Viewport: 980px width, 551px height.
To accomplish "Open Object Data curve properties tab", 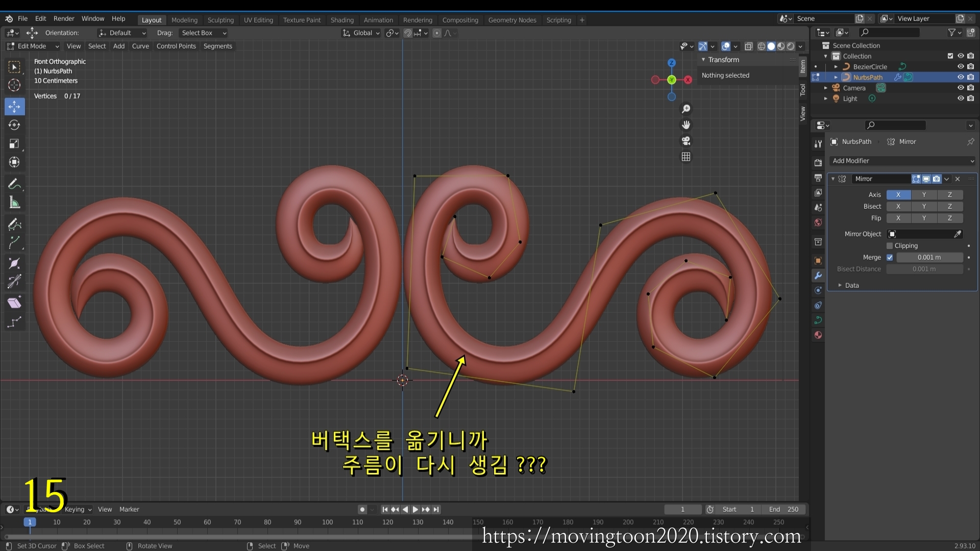I will (x=818, y=320).
